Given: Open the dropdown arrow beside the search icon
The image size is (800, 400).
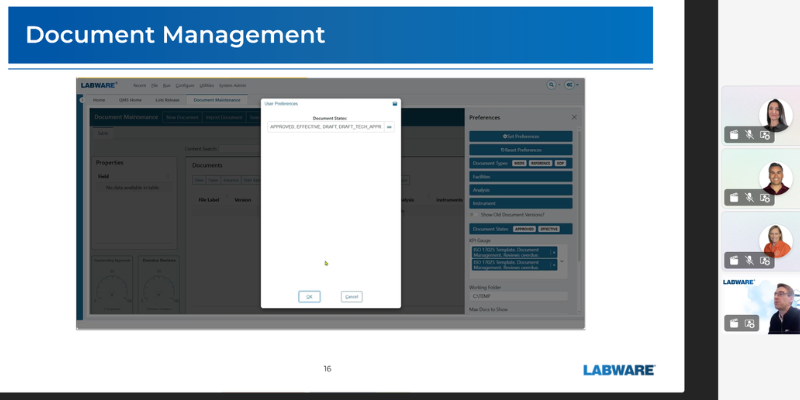Looking at the screenshot, I should point(559,85).
